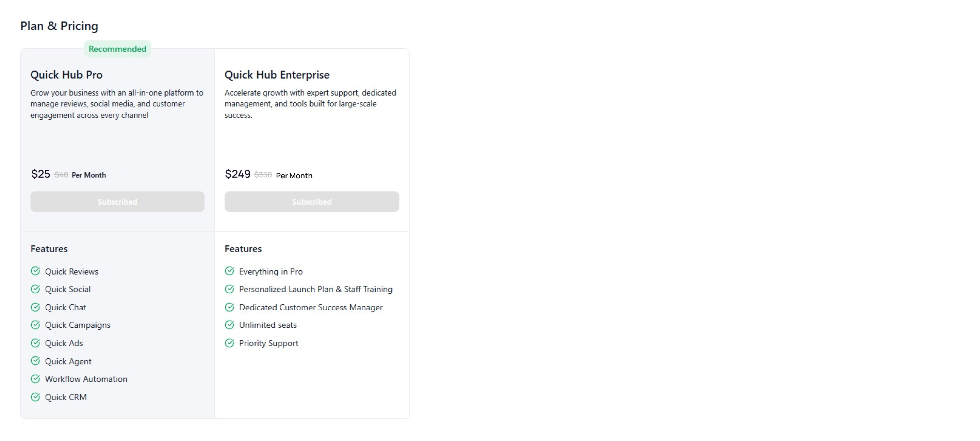980x441 pixels.
Task: Click the checkmark icon beside Priority Support
Action: 229,343
